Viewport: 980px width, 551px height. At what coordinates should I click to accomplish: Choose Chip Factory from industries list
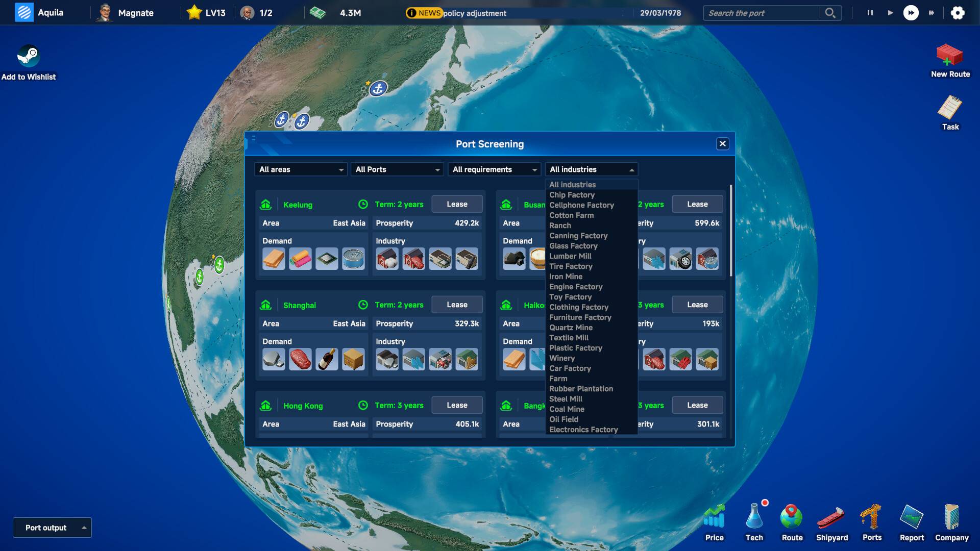(572, 195)
